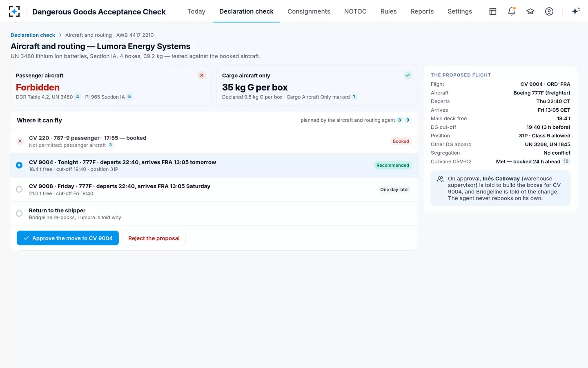Viewport: 588px width, 368px height.
Task: Open citation 9 beside routing agent text
Action: point(408,120)
